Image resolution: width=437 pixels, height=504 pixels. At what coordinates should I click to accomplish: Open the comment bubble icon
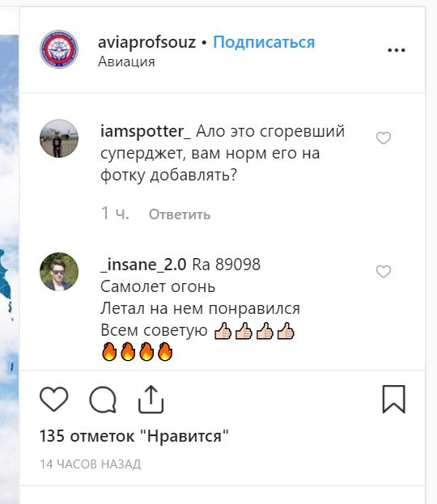pos(103,400)
